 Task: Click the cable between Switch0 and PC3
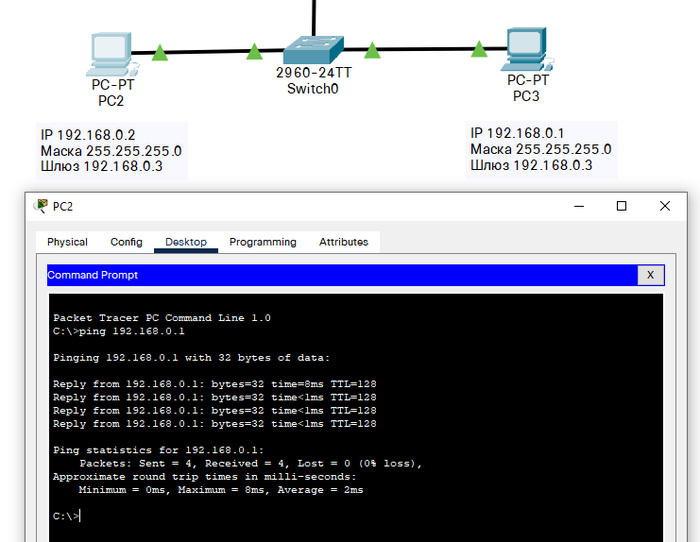tap(425, 49)
